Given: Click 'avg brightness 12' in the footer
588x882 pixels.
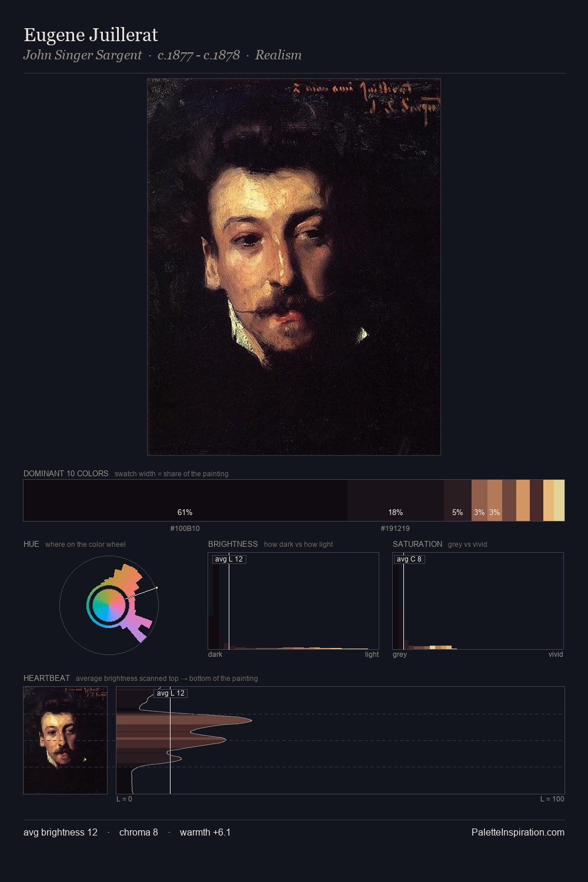Looking at the screenshot, I should point(61,832).
